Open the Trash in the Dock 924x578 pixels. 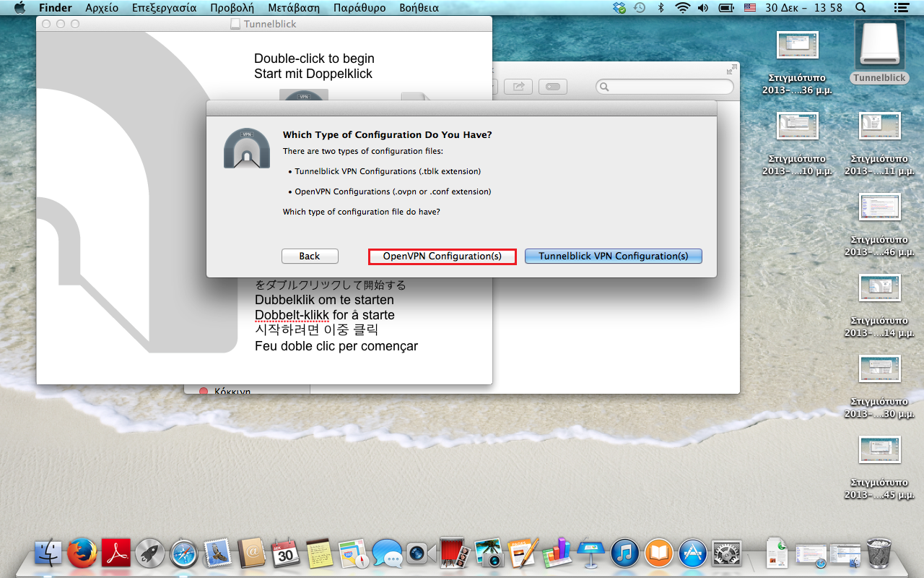point(879,554)
